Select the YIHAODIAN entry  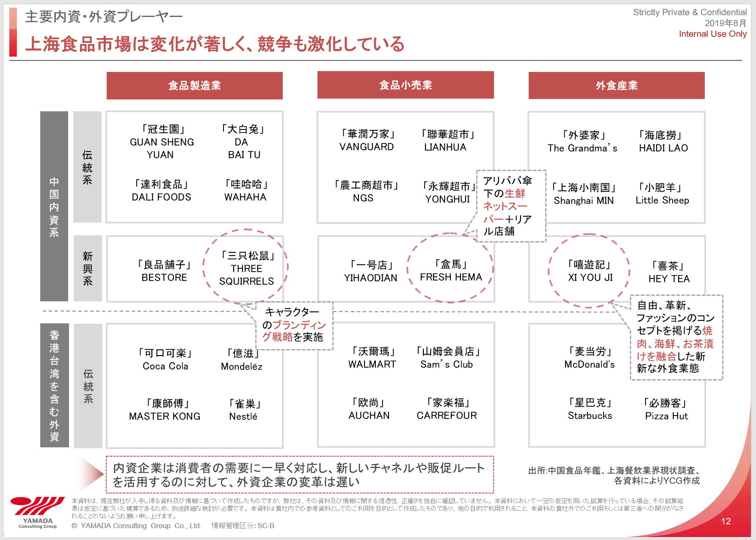click(x=371, y=271)
